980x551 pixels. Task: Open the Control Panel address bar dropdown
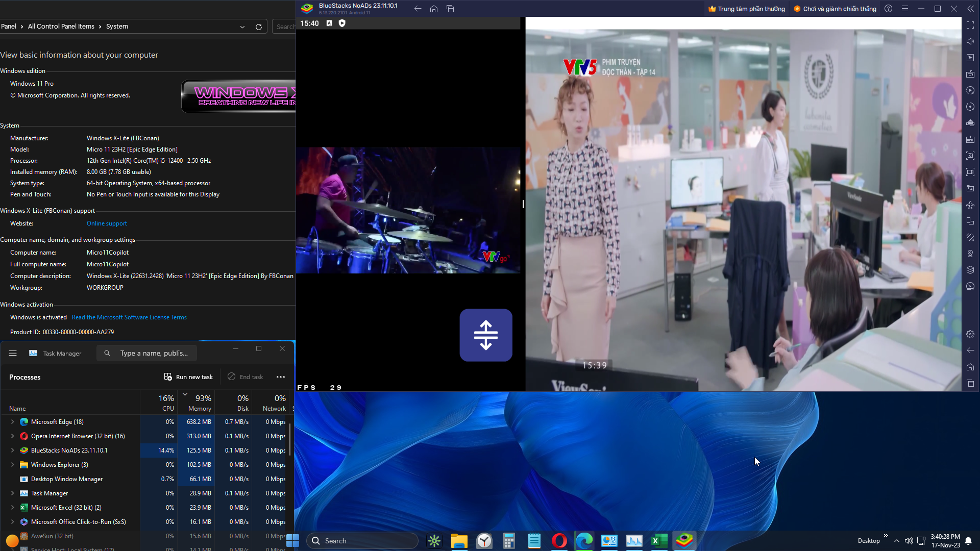coord(242,27)
